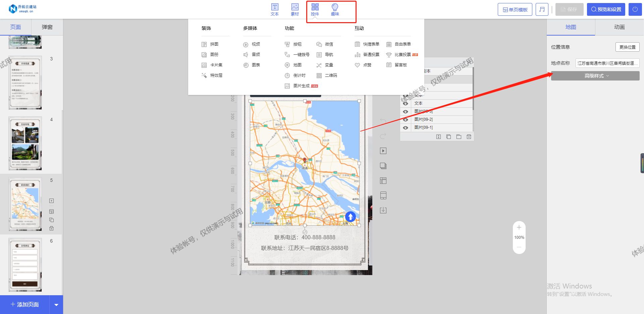Insert a 点赞 like widget
The width and height of the screenshot is (644, 314).
pyautogui.click(x=363, y=65)
